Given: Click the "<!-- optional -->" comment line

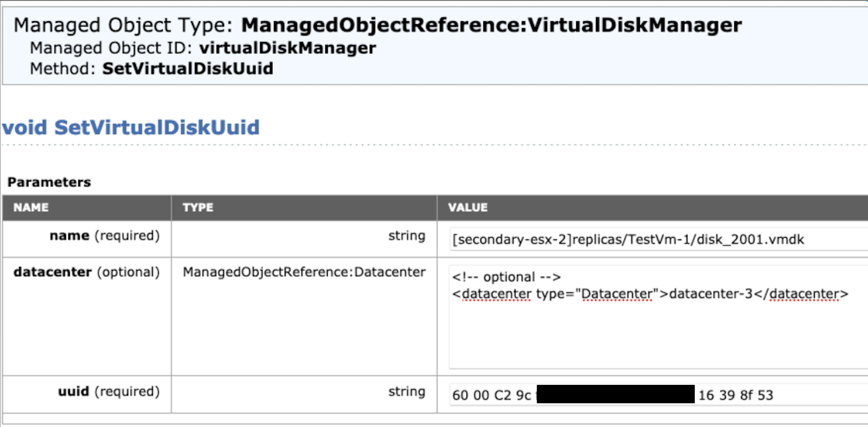Looking at the screenshot, I should coord(506,277).
